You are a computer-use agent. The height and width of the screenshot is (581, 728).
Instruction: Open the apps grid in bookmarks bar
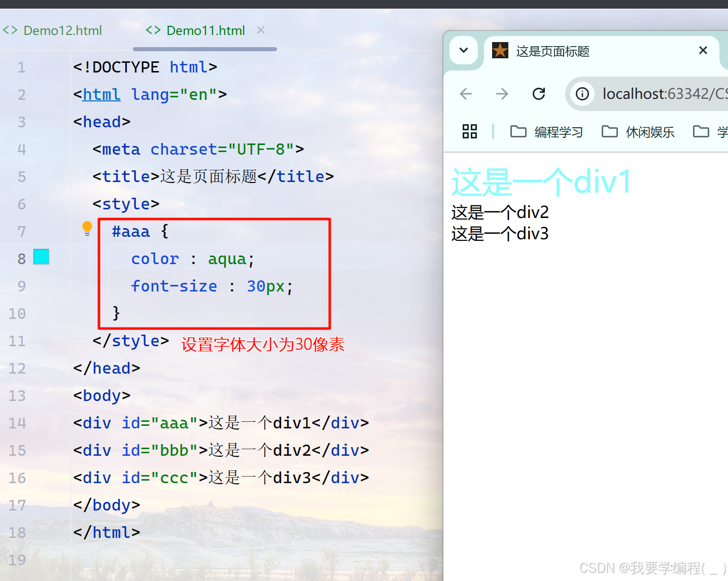tap(470, 132)
